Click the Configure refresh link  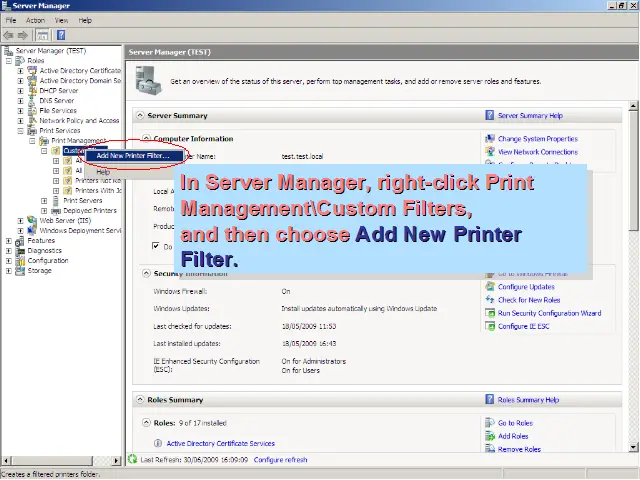(x=280, y=460)
